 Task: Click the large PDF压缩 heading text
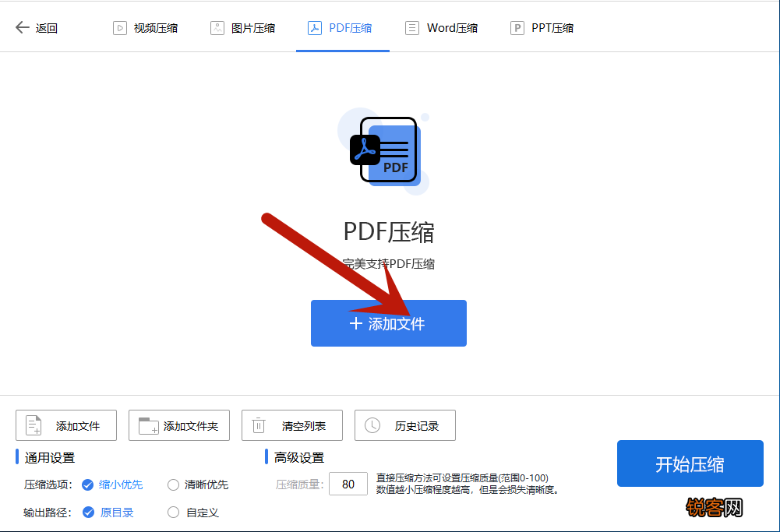tap(389, 231)
